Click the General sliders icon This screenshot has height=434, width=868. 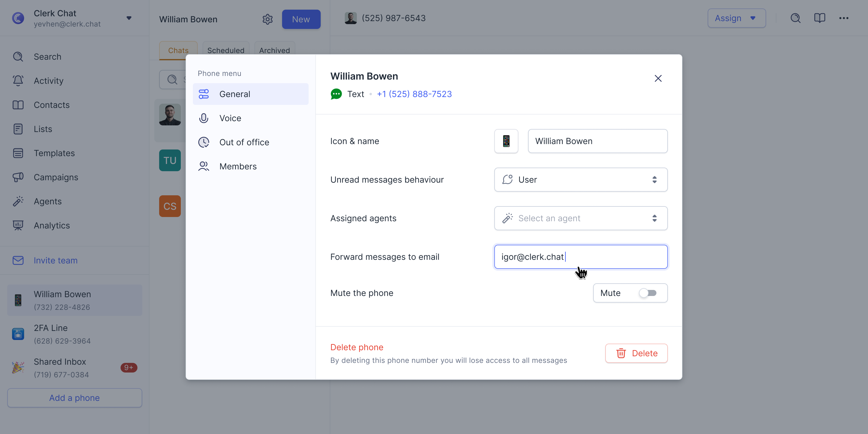[x=204, y=94]
